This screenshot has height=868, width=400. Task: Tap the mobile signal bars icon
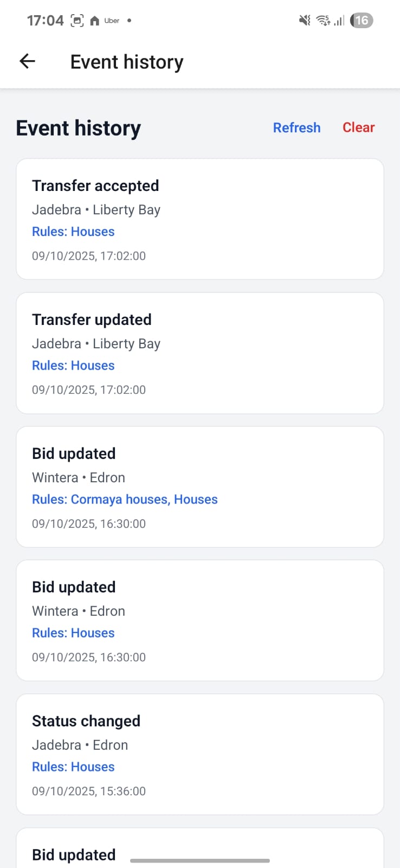pos(339,21)
